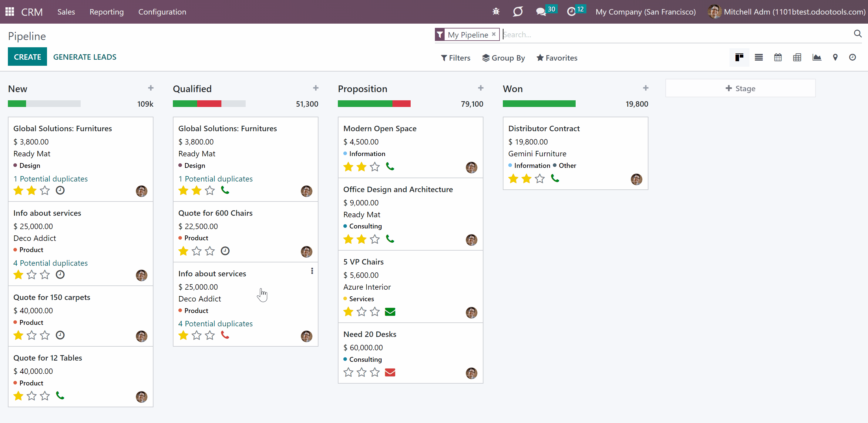This screenshot has height=423, width=868.
Task: Open the Reporting menu
Action: [x=106, y=12]
